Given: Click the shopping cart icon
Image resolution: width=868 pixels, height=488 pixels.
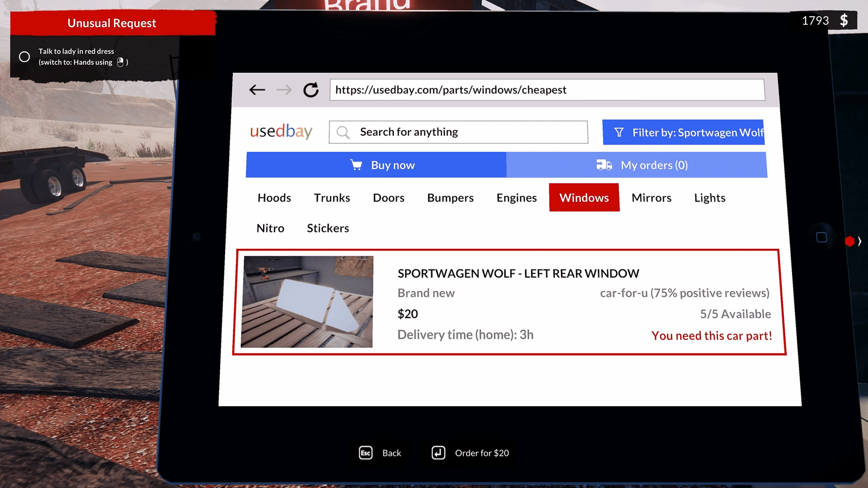Looking at the screenshot, I should 356,165.
